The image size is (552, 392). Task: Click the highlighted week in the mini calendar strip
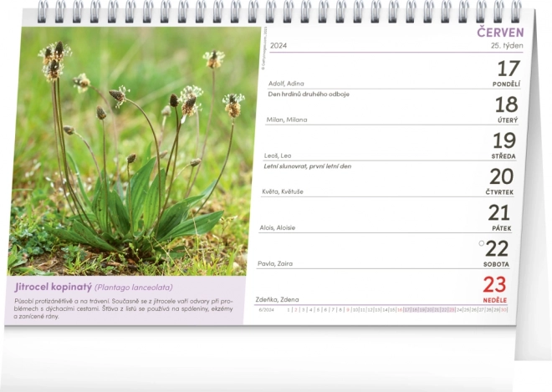click(430, 309)
